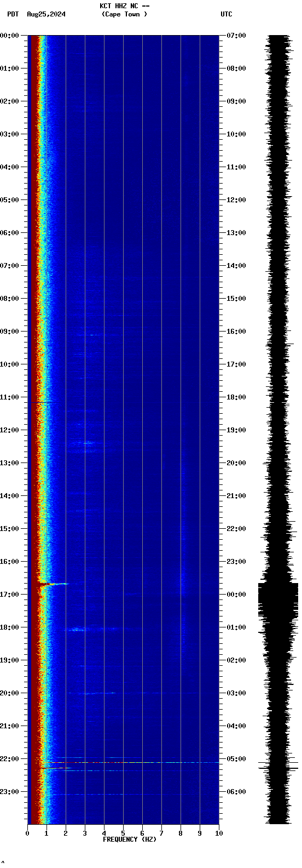Click the UTC time label 14:00
The image size is (302, 868).
[236, 266]
